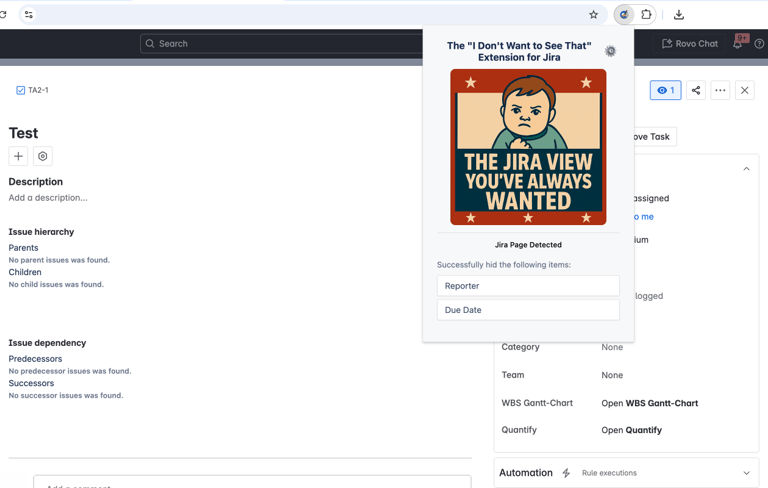Viewport: 768px width, 488px height.
Task: Click the Automation lightning bolt icon
Action: 566,473
